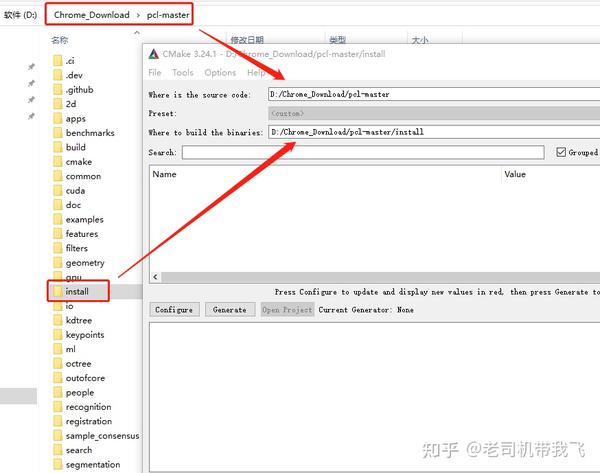600x473 pixels.
Task: Click the Configure button
Action: pyautogui.click(x=174, y=310)
